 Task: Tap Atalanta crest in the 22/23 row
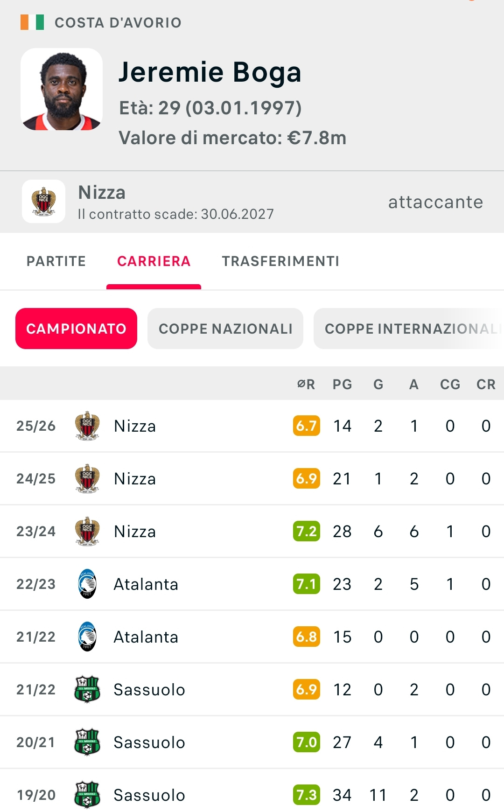click(87, 584)
